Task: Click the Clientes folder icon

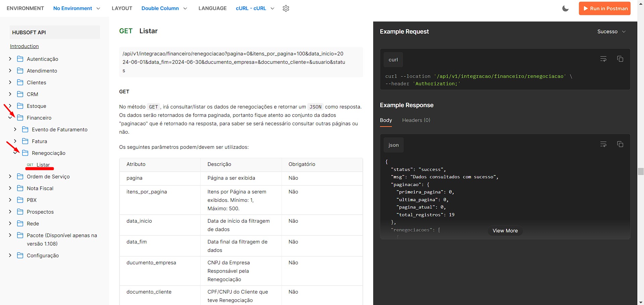Action: pyautogui.click(x=20, y=82)
